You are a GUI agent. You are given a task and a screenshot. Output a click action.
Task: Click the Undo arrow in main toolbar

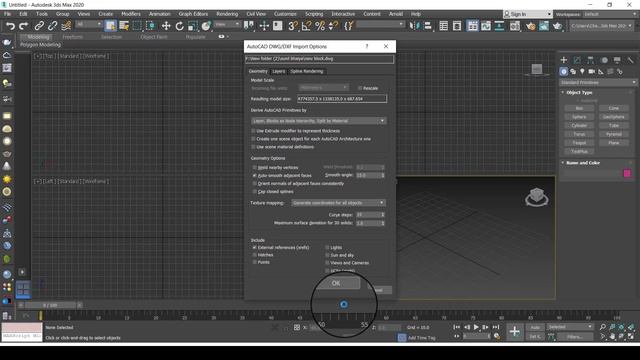pyautogui.click(x=10, y=26)
